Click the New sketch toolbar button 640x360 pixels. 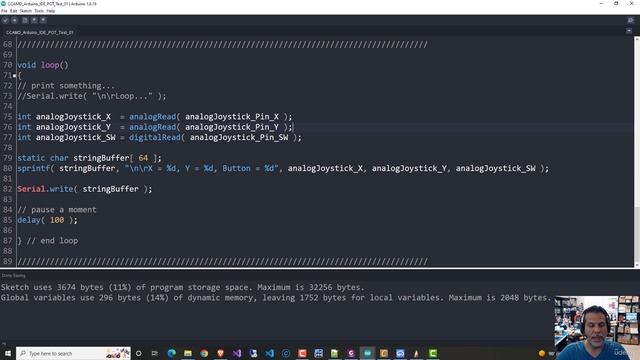(x=25, y=20)
